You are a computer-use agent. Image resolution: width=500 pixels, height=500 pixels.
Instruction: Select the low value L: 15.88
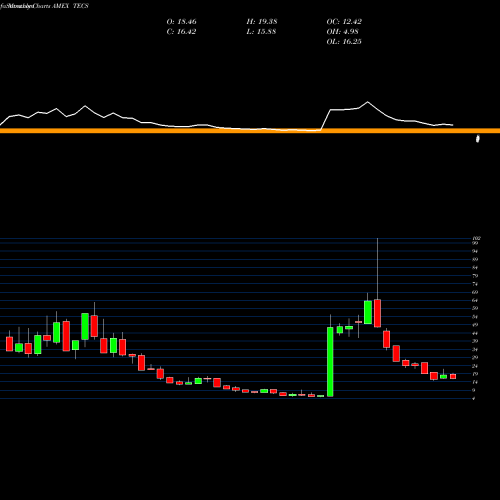pos(261,32)
